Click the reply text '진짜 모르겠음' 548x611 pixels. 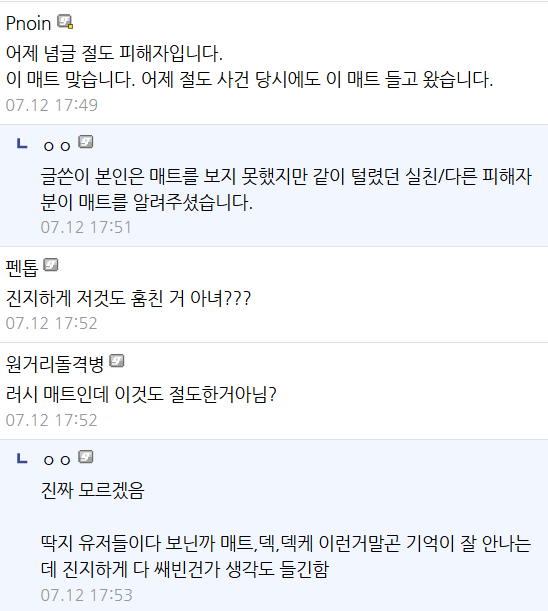[x=92, y=490]
